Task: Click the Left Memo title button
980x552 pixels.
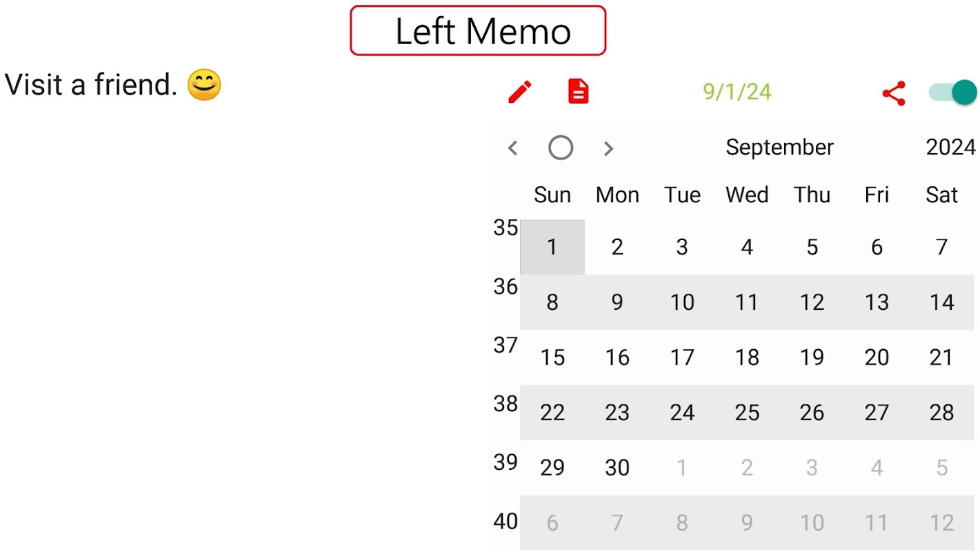Action: (x=478, y=31)
